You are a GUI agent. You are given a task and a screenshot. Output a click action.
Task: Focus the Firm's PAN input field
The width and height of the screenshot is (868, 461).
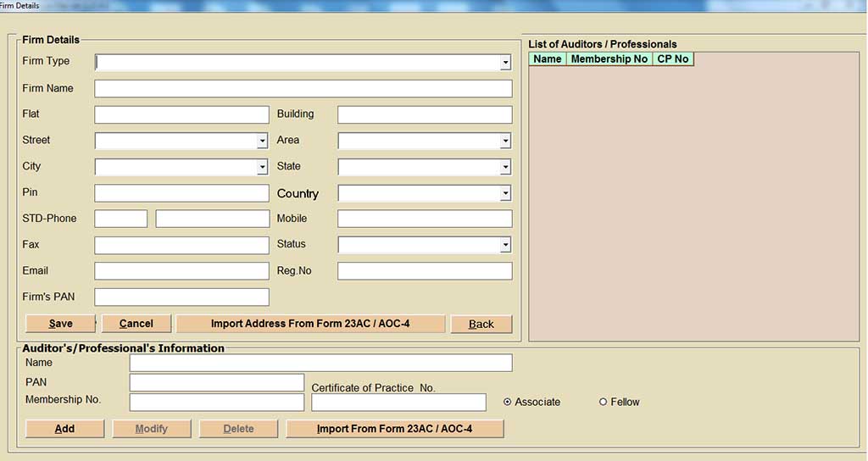tap(181, 297)
